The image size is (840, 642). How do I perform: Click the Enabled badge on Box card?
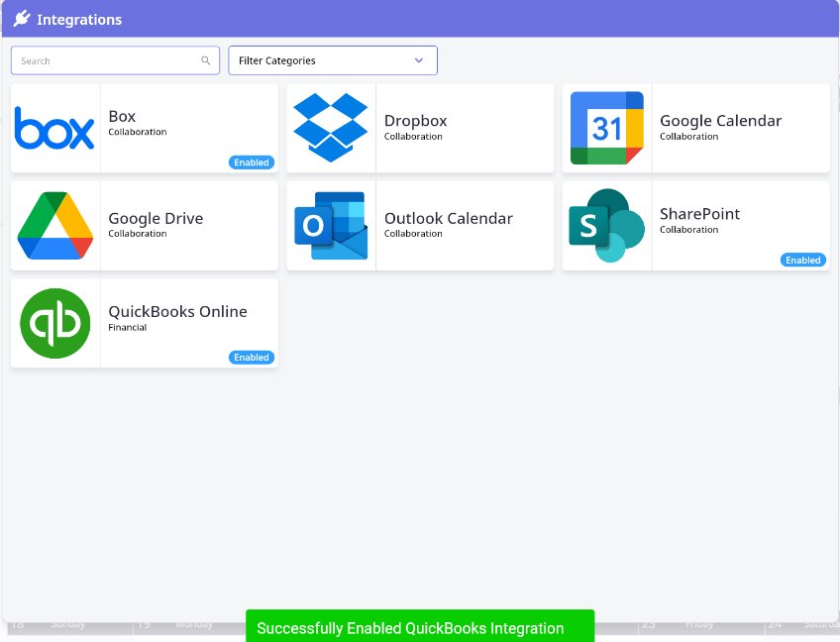click(252, 162)
